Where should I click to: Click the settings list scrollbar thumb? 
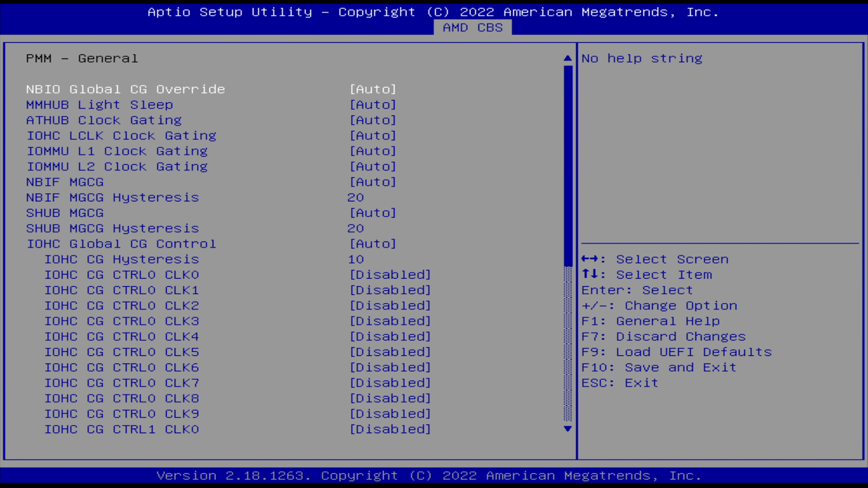pyautogui.click(x=568, y=166)
